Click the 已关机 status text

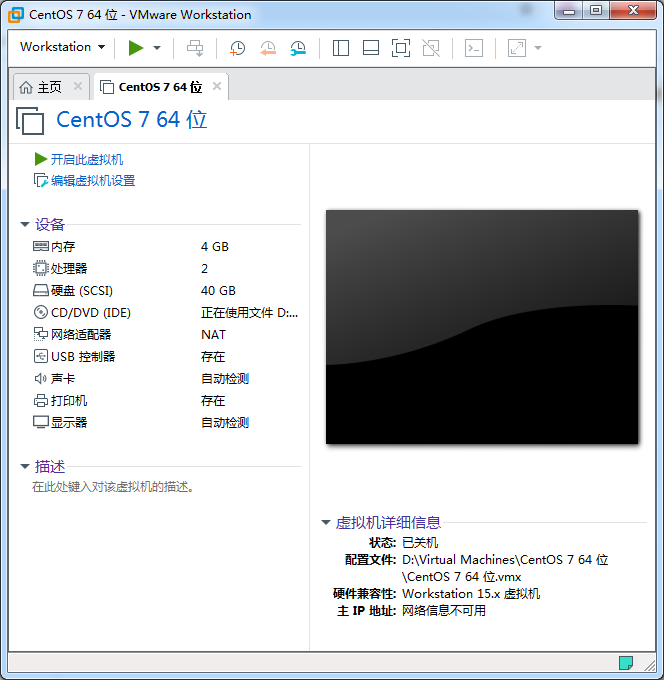420,543
